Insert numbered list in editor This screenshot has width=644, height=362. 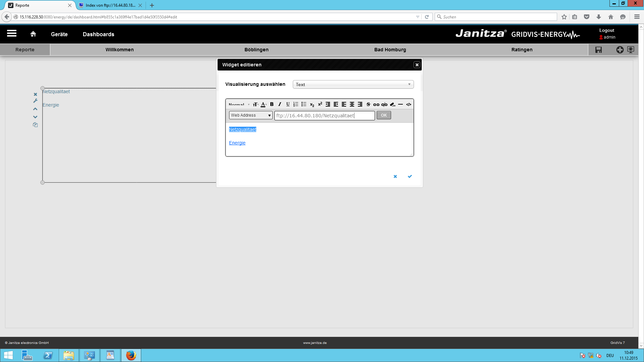[x=296, y=104]
